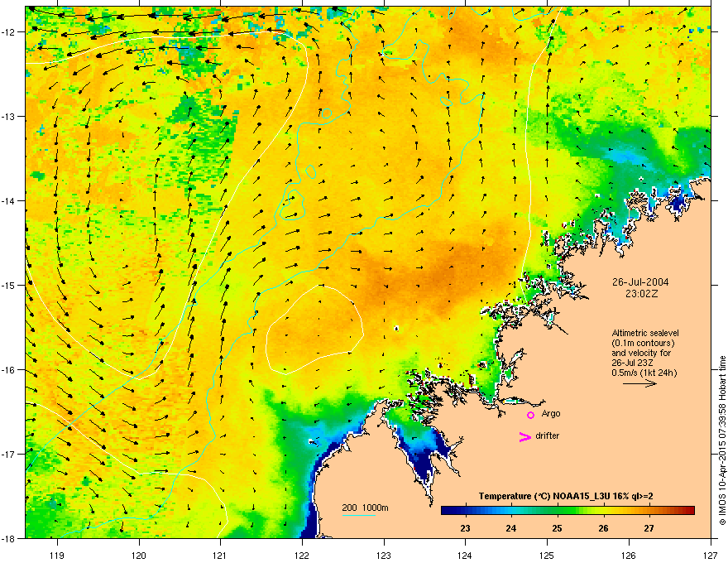
Task: Click colorbar tick label 27
Action: point(649,528)
